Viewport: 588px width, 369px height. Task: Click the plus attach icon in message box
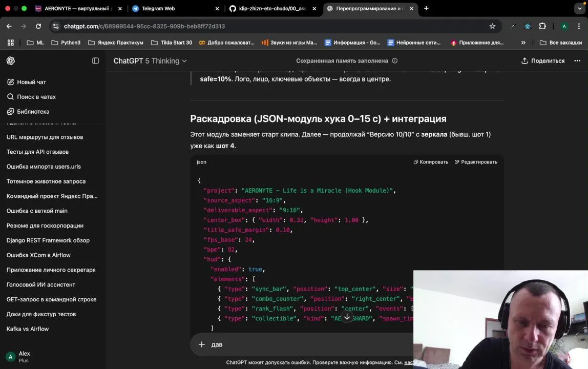pos(202,344)
